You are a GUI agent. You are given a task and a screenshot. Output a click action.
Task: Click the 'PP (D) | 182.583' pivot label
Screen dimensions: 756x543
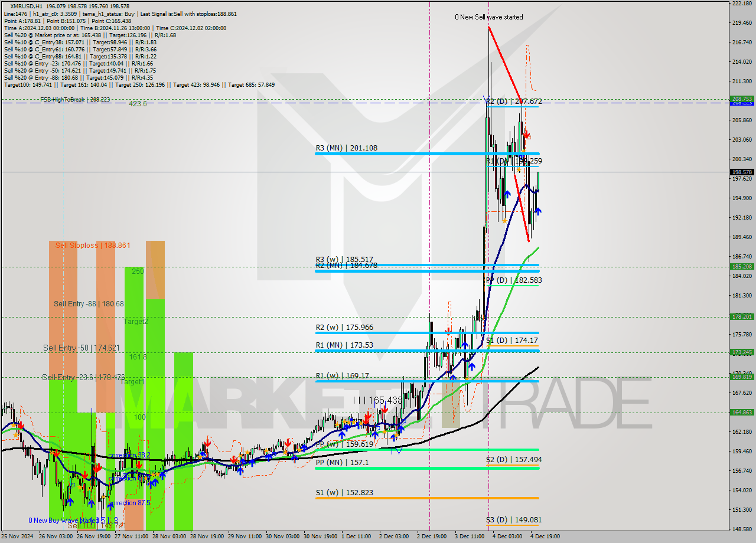pos(513,280)
